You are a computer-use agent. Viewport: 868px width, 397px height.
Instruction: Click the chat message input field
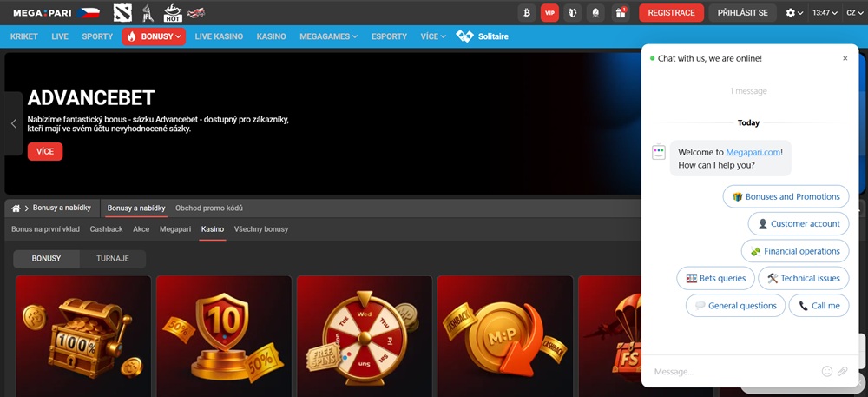729,372
